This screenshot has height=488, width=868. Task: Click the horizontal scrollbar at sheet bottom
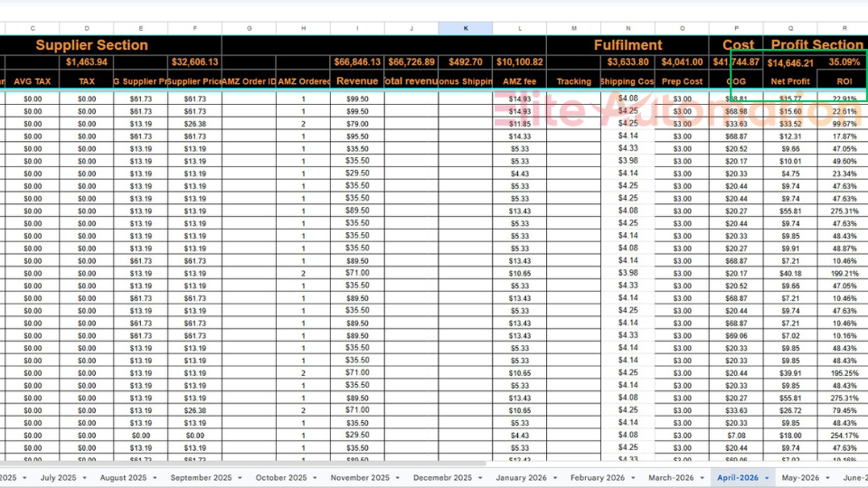click(243, 464)
